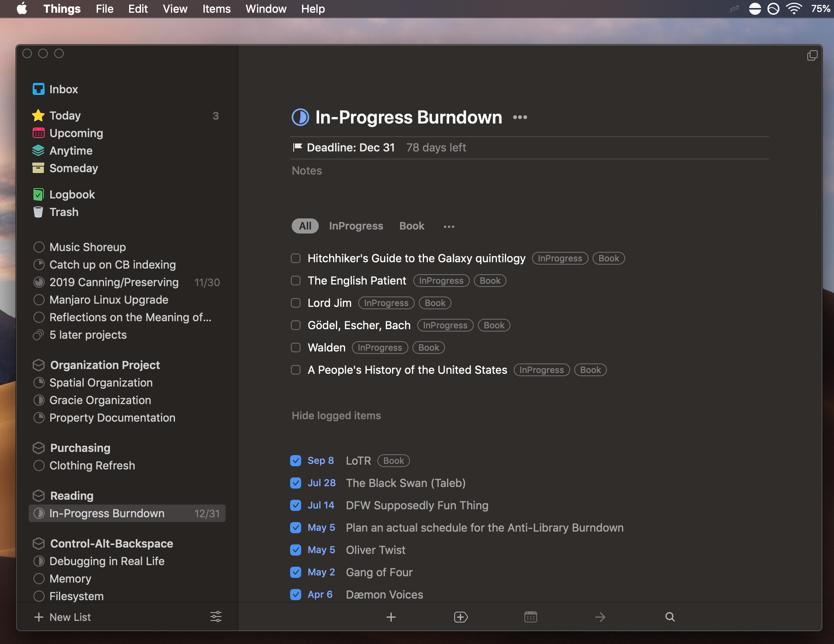Click the Book tag on LoTR
Image resolution: width=834 pixels, height=644 pixels.
[394, 461]
